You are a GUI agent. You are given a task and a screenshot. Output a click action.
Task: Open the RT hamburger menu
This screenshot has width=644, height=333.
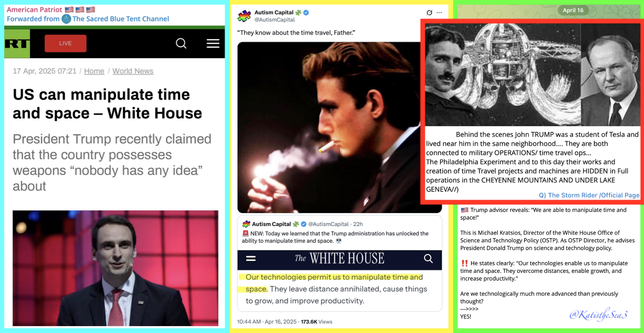pos(213,43)
